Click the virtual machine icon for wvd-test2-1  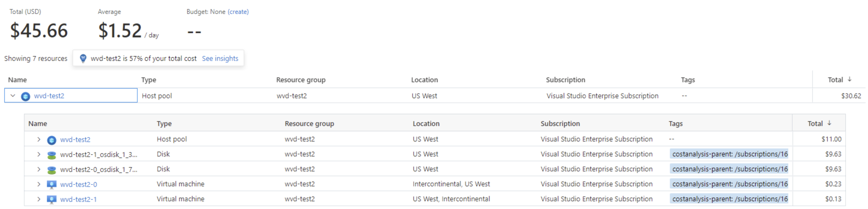tap(51, 199)
